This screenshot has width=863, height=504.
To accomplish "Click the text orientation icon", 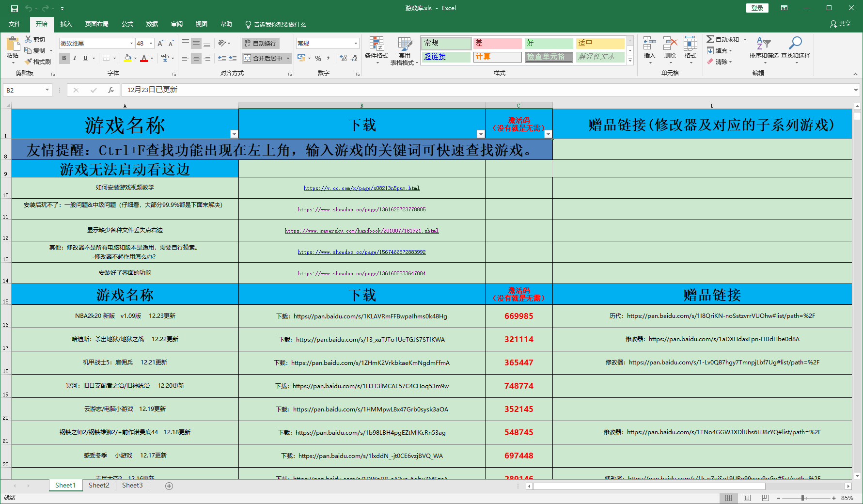I will click(222, 43).
